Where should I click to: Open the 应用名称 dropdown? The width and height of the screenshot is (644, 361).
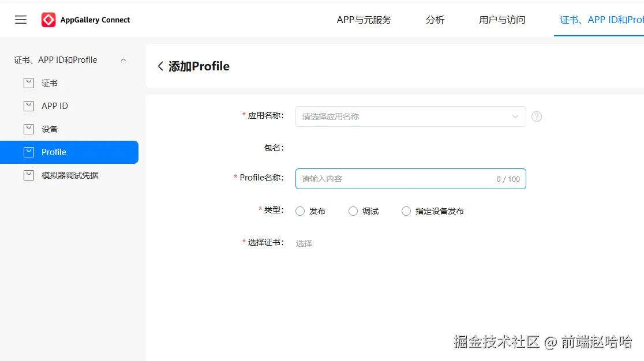[411, 116]
